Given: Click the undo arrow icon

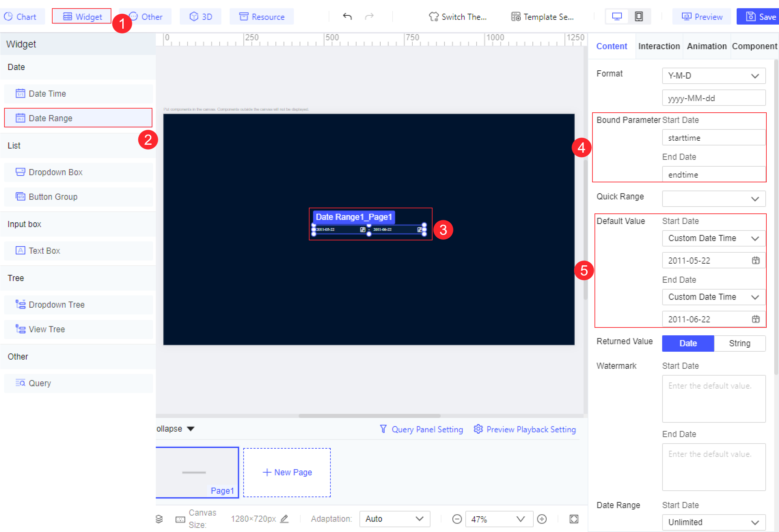Looking at the screenshot, I should 347,16.
